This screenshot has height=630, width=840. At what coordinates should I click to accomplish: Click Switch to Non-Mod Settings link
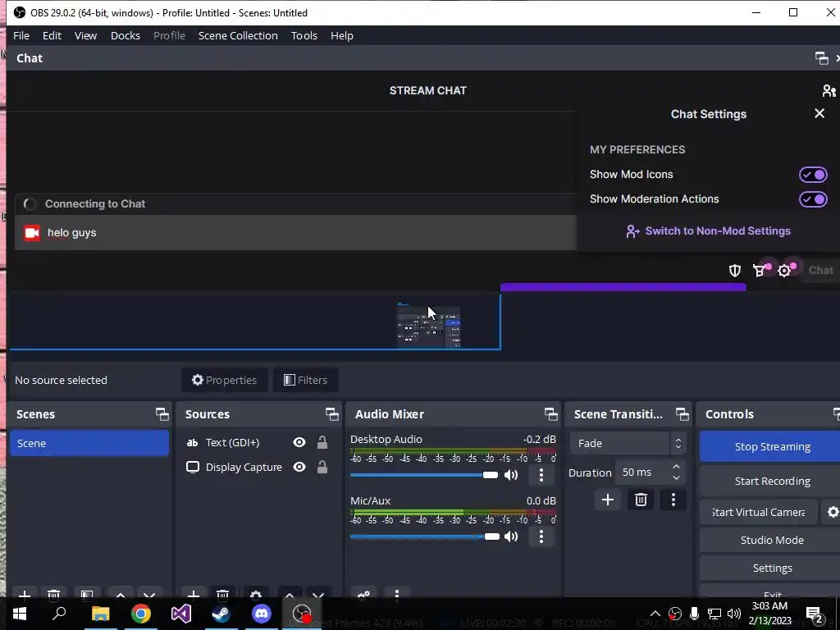708,231
